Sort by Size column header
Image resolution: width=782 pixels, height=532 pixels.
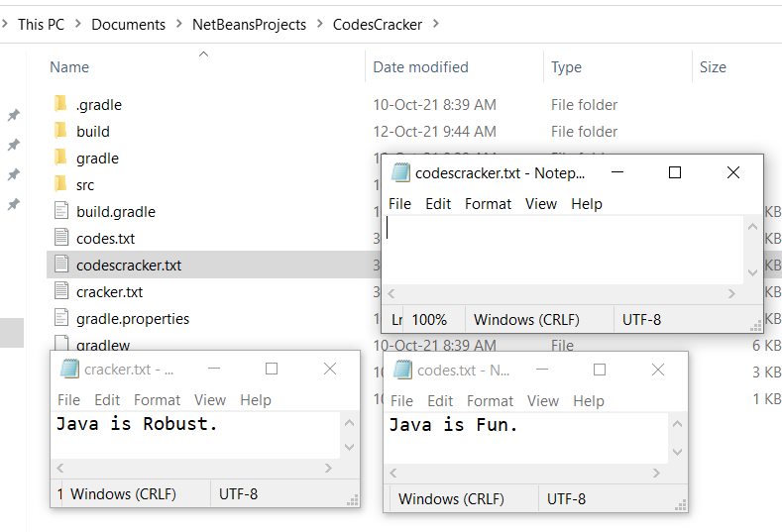point(713,67)
